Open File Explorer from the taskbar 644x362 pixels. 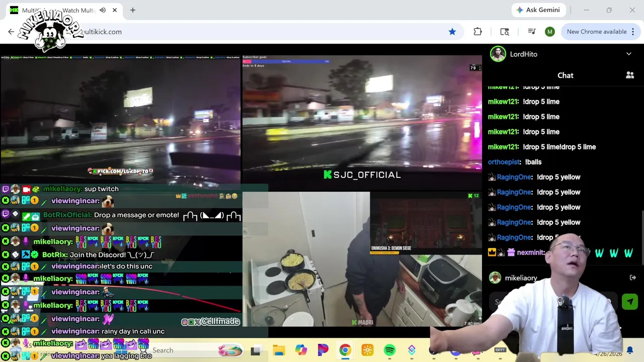point(279,350)
